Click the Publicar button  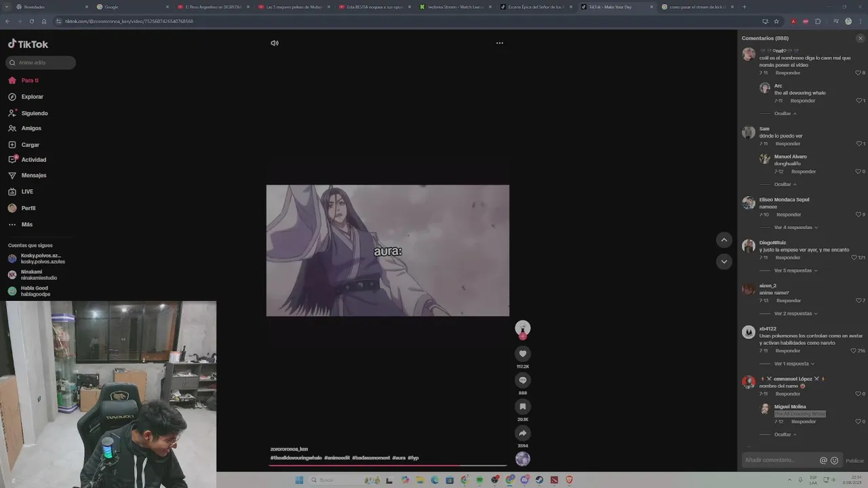point(854,461)
